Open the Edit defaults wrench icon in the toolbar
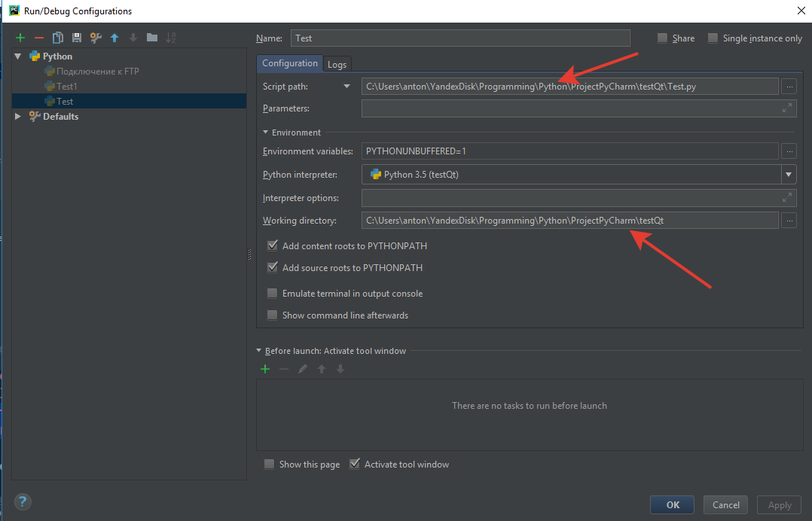This screenshot has height=521, width=812. tap(96, 37)
